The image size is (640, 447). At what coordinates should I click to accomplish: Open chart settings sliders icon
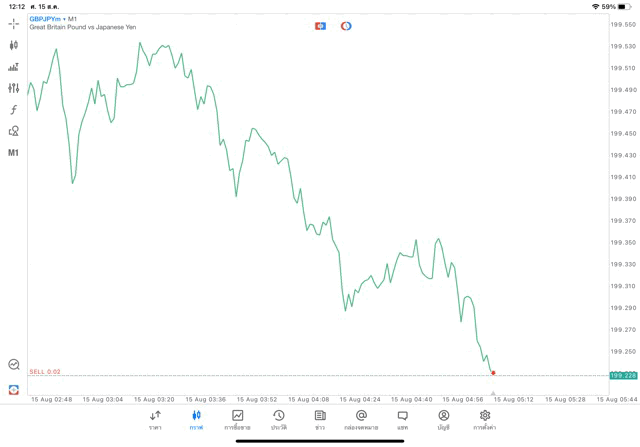[x=14, y=88]
